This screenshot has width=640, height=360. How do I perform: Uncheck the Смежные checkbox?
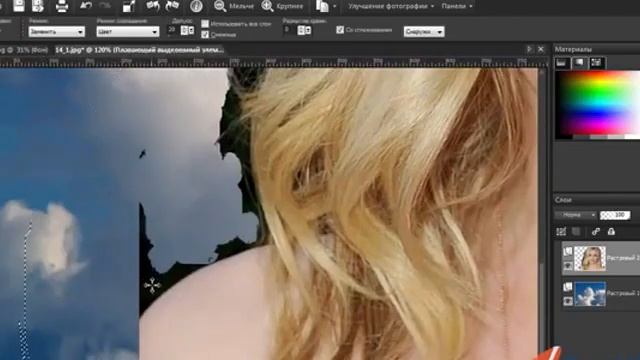pyautogui.click(x=205, y=34)
